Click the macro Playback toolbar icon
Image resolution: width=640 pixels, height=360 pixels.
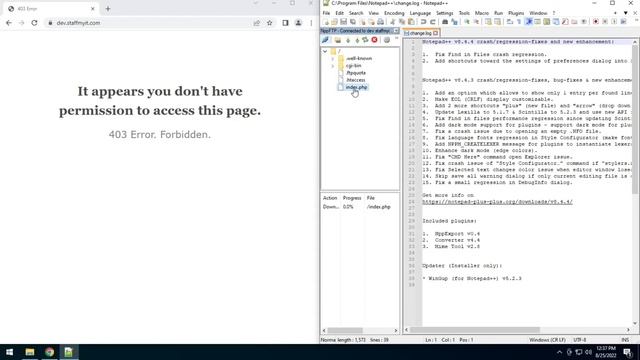[x=614, y=22]
